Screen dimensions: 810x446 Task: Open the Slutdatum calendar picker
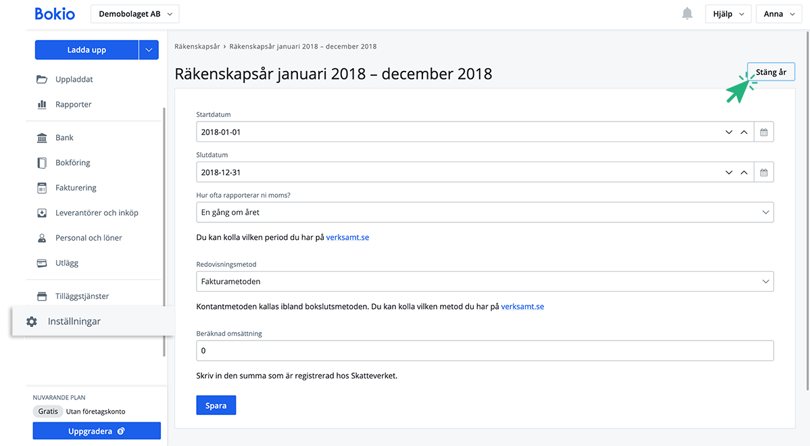click(x=764, y=173)
